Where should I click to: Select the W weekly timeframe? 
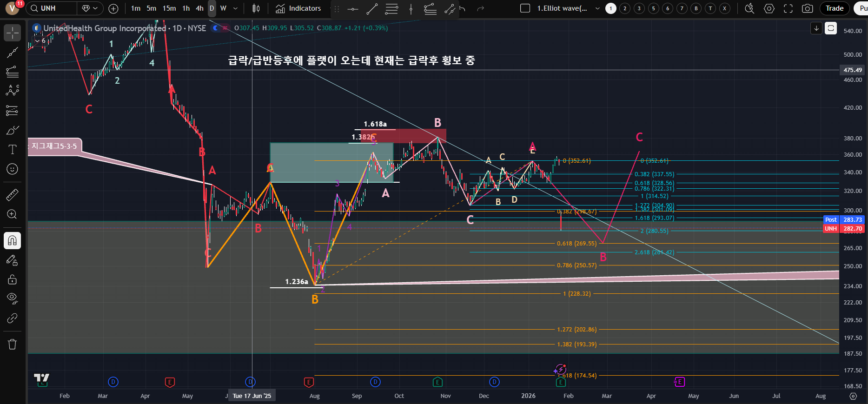pyautogui.click(x=223, y=8)
